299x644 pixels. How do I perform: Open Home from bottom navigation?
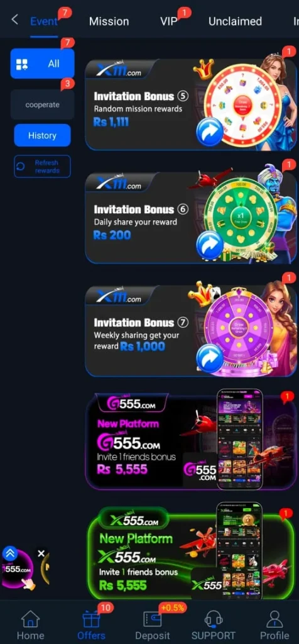[x=30, y=625]
